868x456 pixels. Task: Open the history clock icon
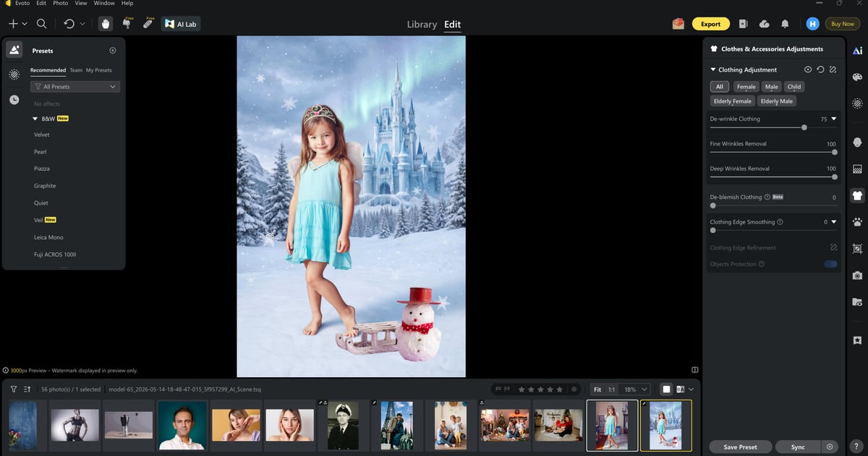[14, 99]
